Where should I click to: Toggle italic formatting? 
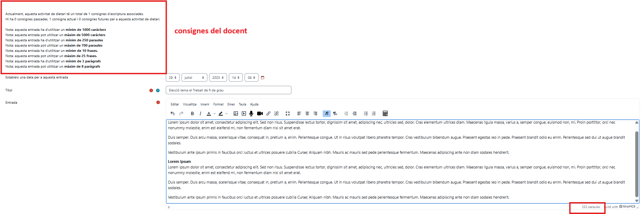tap(200, 113)
